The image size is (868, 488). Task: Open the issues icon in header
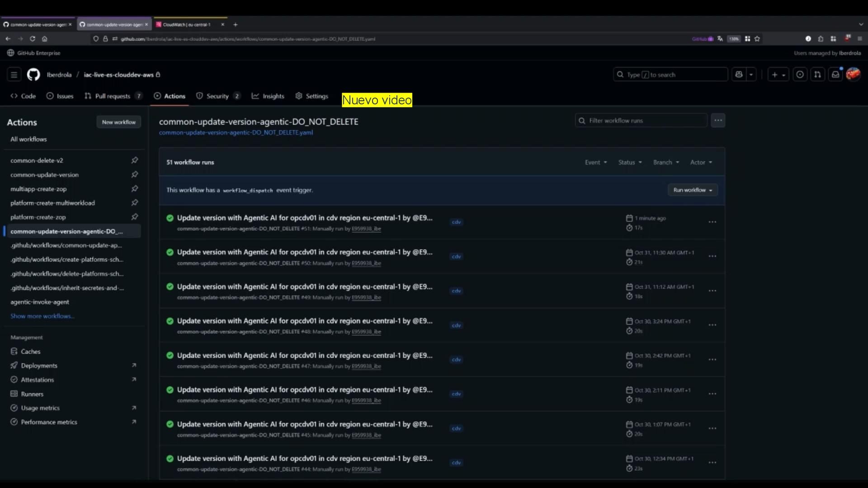800,75
